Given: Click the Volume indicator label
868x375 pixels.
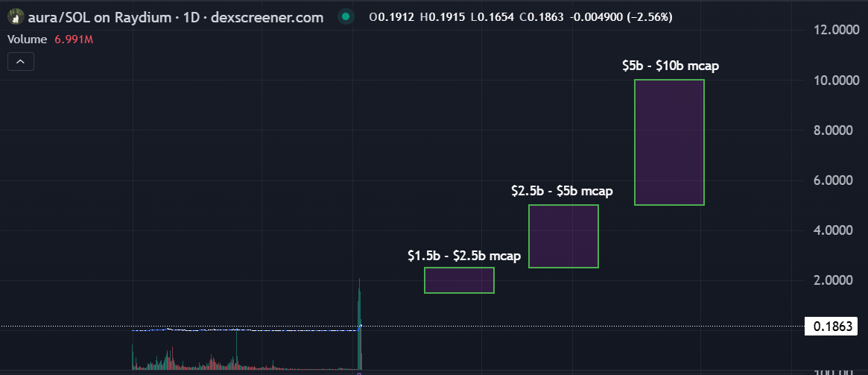Looking at the screenshot, I should click(28, 40).
